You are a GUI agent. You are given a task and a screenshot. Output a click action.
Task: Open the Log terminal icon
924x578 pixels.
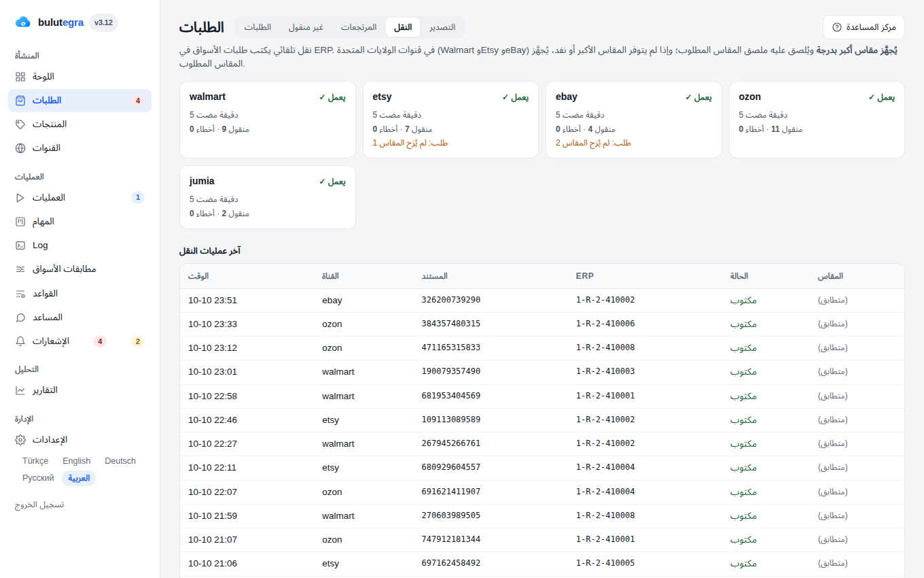[20, 245]
